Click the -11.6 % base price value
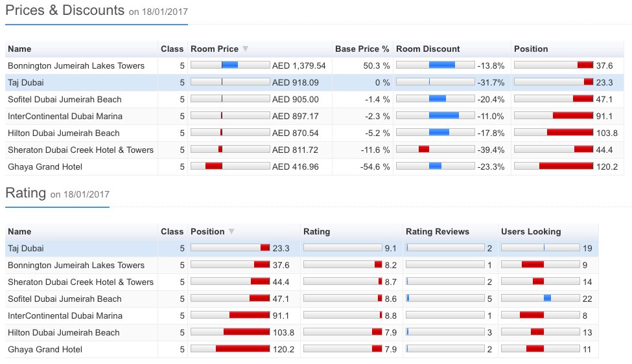 tap(375, 150)
